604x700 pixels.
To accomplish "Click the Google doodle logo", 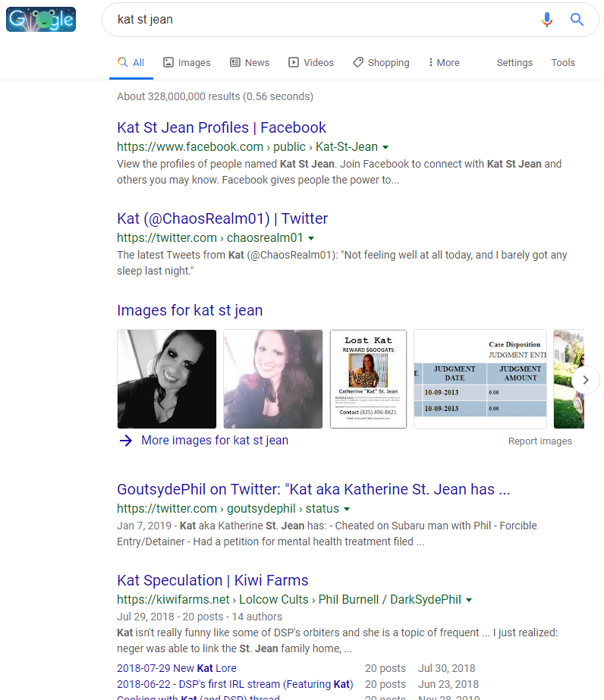I will [41, 19].
